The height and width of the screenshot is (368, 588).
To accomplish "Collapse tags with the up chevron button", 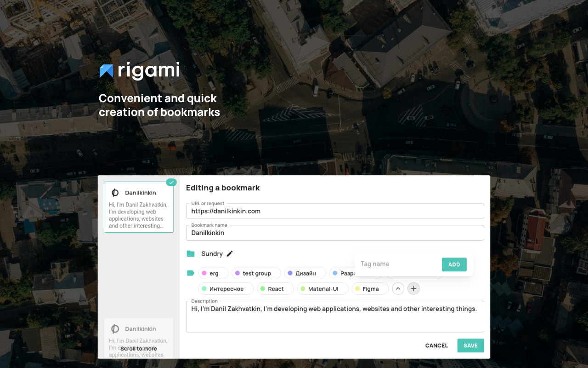I will pos(398,288).
